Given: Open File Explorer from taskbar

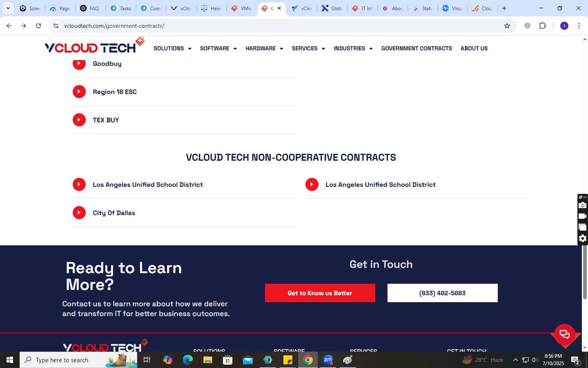Looking at the screenshot, I should [x=208, y=360].
